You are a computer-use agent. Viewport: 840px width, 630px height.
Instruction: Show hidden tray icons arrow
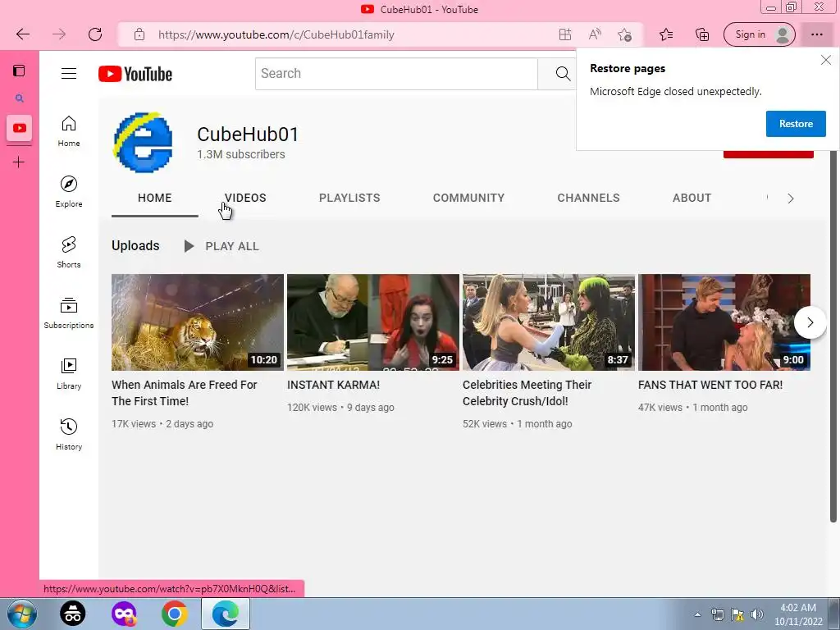tap(697, 614)
